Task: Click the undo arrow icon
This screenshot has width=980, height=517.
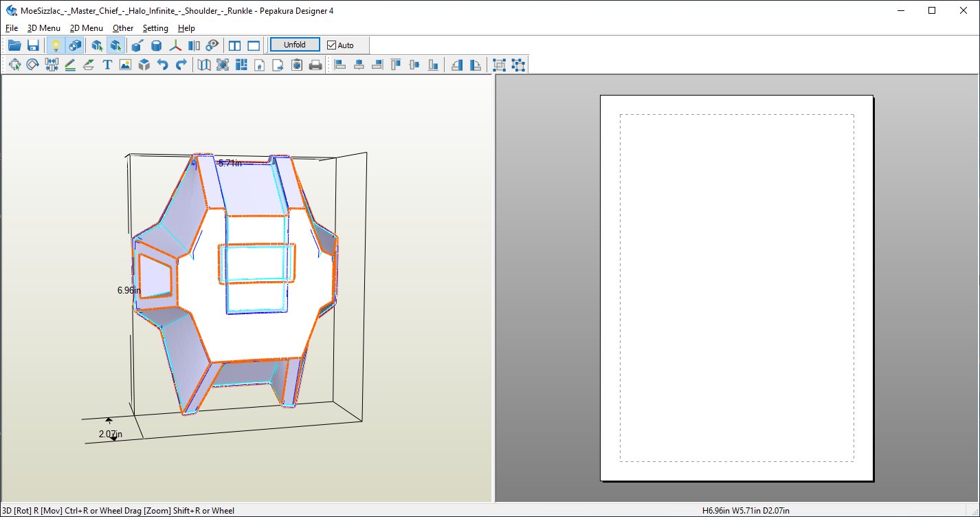Action: coord(163,65)
